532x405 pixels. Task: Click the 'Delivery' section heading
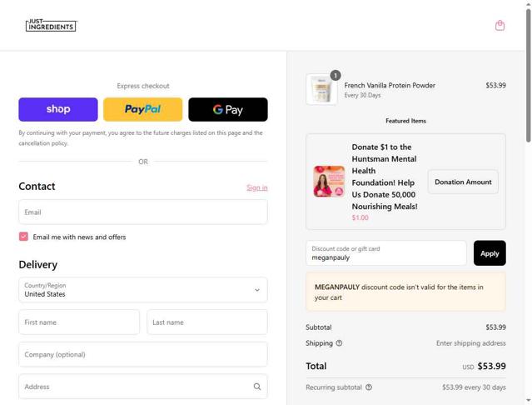(x=38, y=265)
